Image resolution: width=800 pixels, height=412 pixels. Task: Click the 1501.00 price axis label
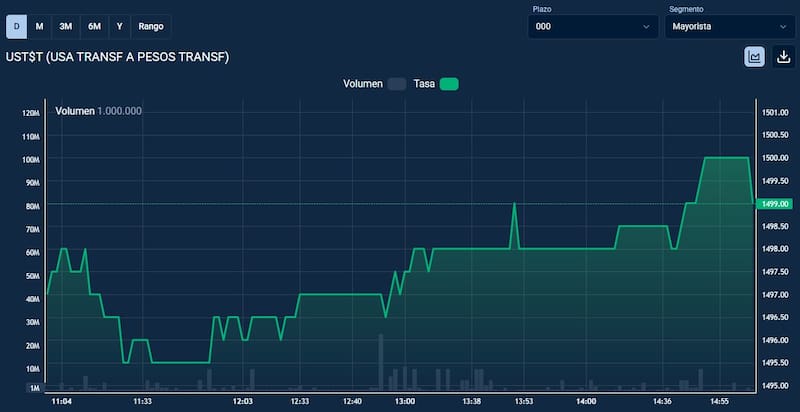(x=776, y=112)
